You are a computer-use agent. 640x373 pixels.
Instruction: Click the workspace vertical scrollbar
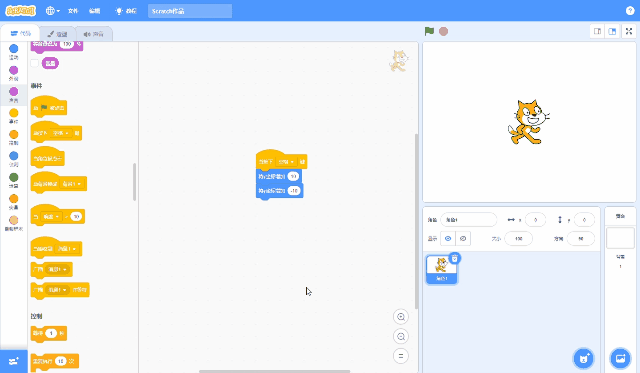[416, 221]
